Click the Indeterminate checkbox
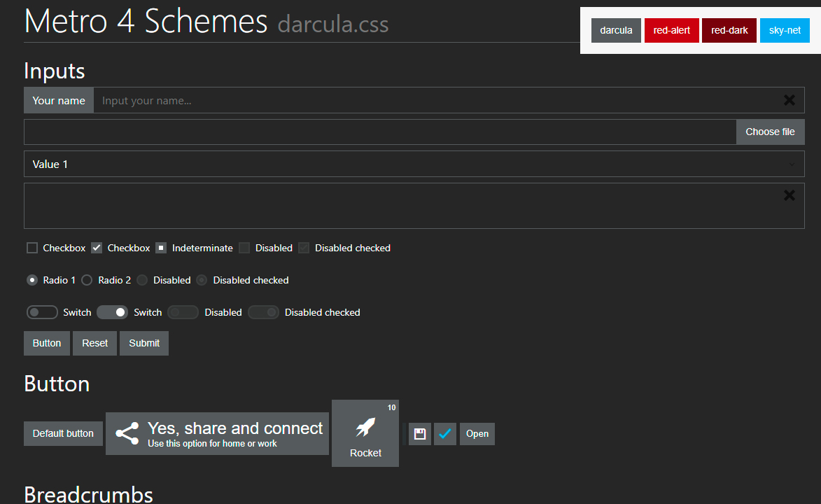 click(x=161, y=248)
